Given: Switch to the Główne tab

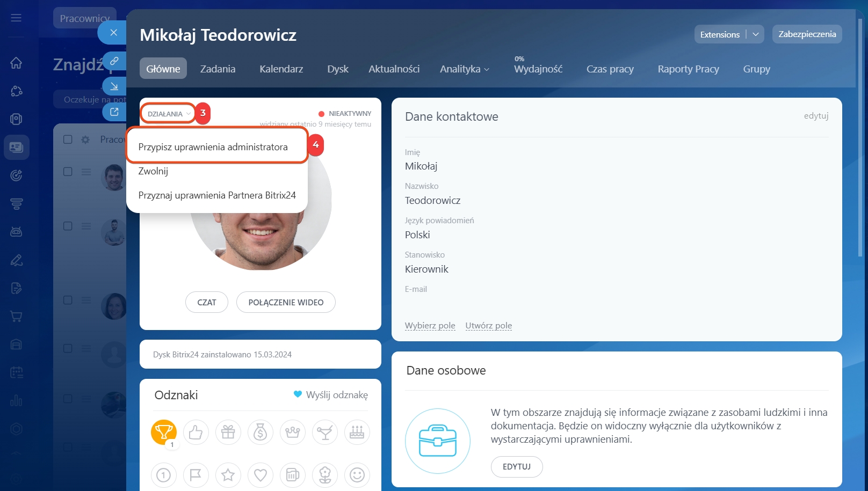Looking at the screenshot, I should [163, 69].
